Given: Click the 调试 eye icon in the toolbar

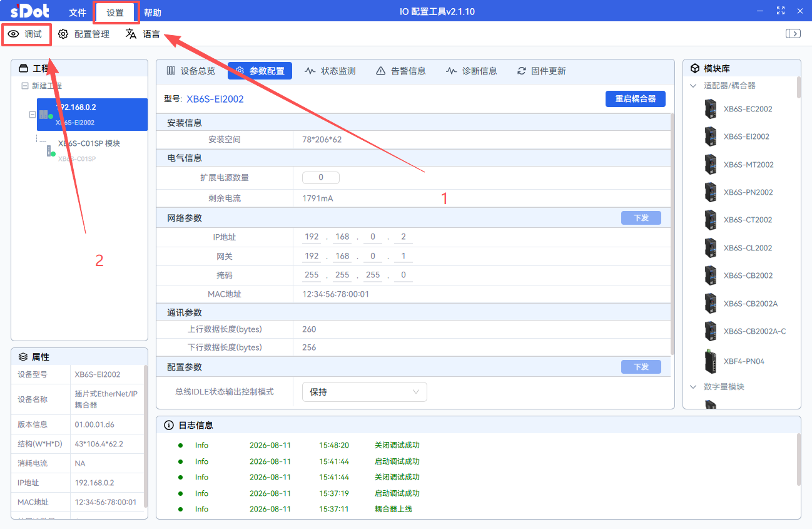Looking at the screenshot, I should coord(13,34).
